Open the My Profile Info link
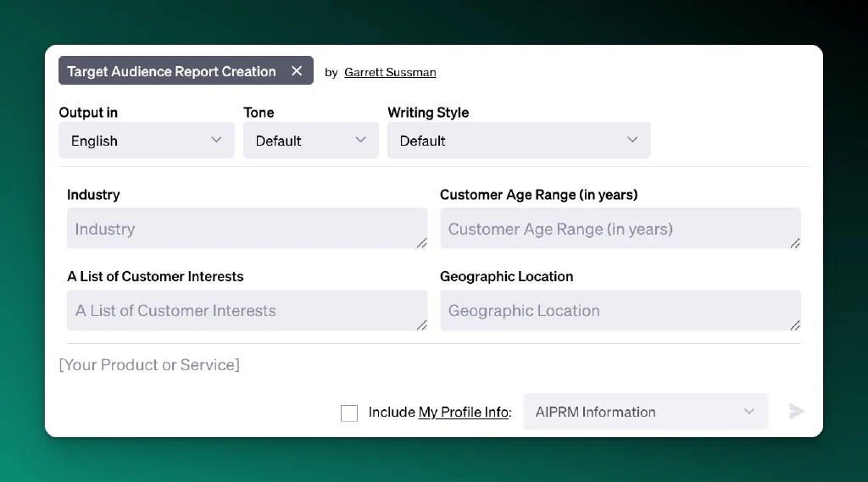The height and width of the screenshot is (482, 868). click(464, 413)
